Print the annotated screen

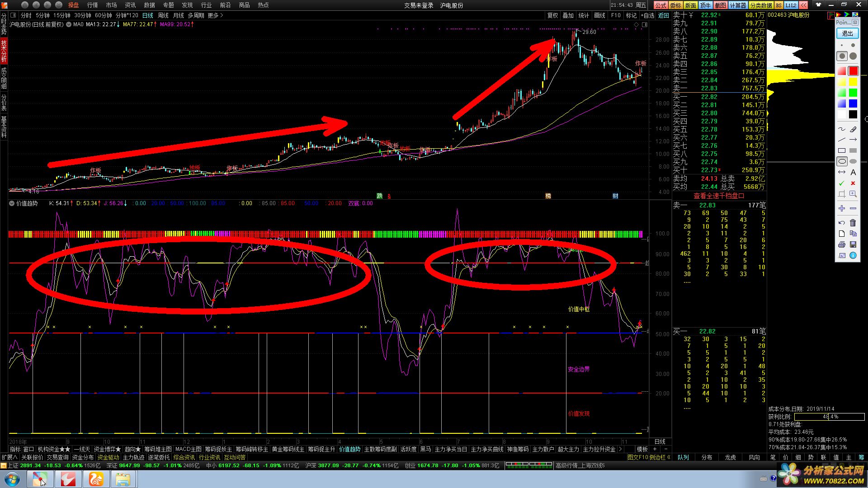point(842,244)
